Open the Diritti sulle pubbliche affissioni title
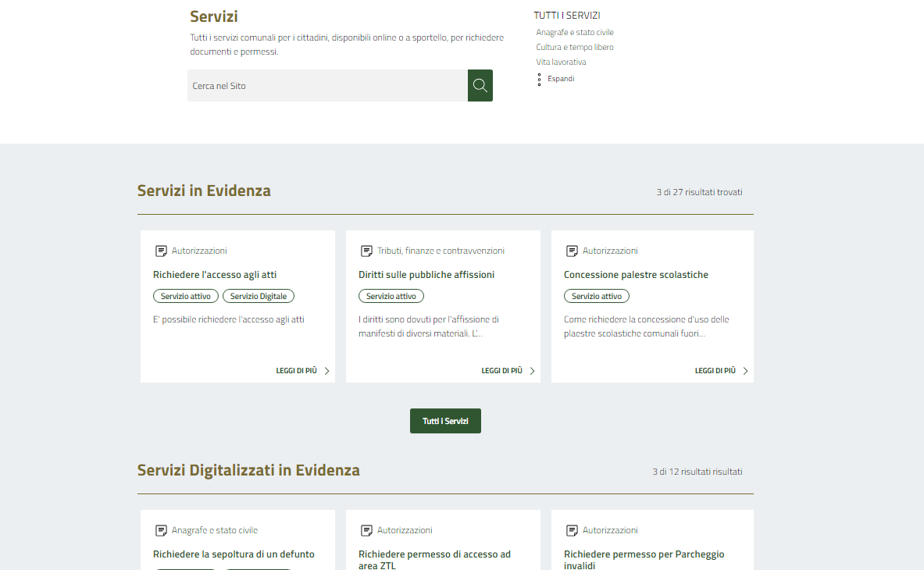Screen dimensions: 924x570 [x=426, y=275]
